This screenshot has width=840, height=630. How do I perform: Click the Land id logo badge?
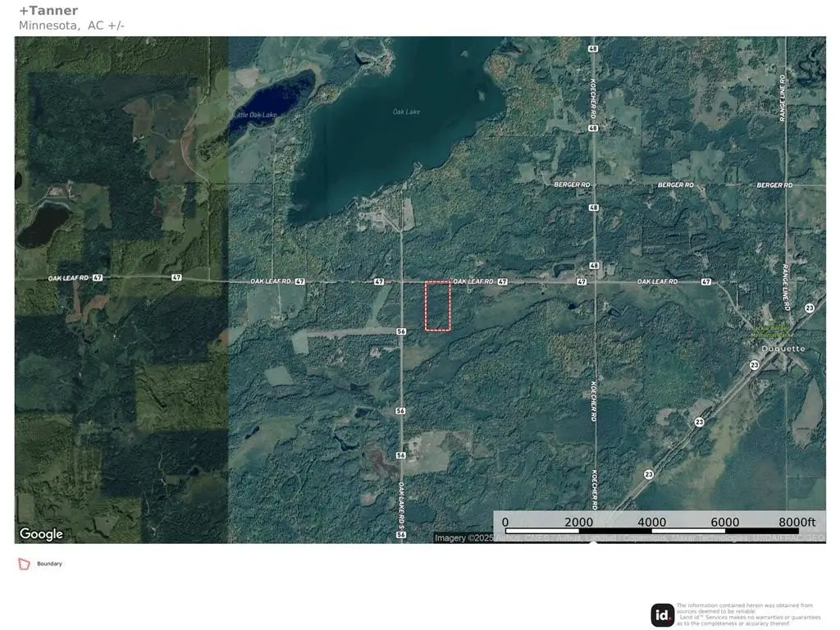point(662,614)
